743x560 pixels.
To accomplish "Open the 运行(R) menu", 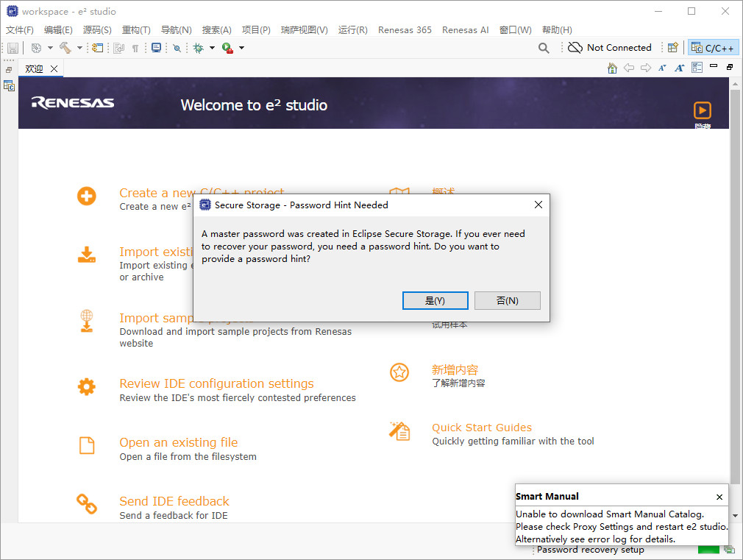I will click(x=353, y=30).
